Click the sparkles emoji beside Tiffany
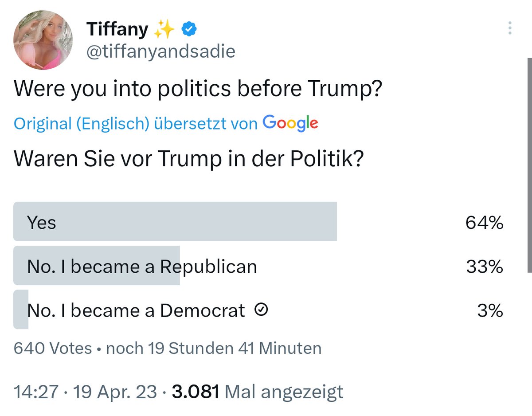This screenshot has height=416, width=532. coord(164,30)
